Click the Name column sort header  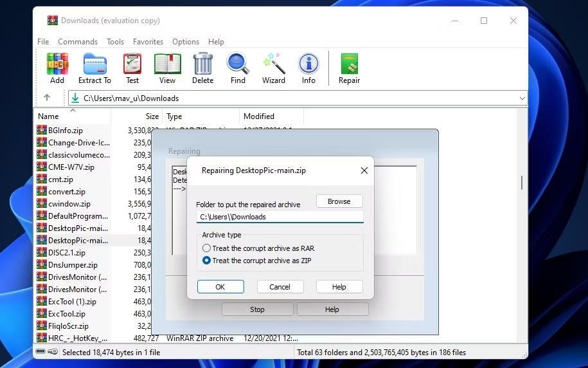tap(73, 116)
